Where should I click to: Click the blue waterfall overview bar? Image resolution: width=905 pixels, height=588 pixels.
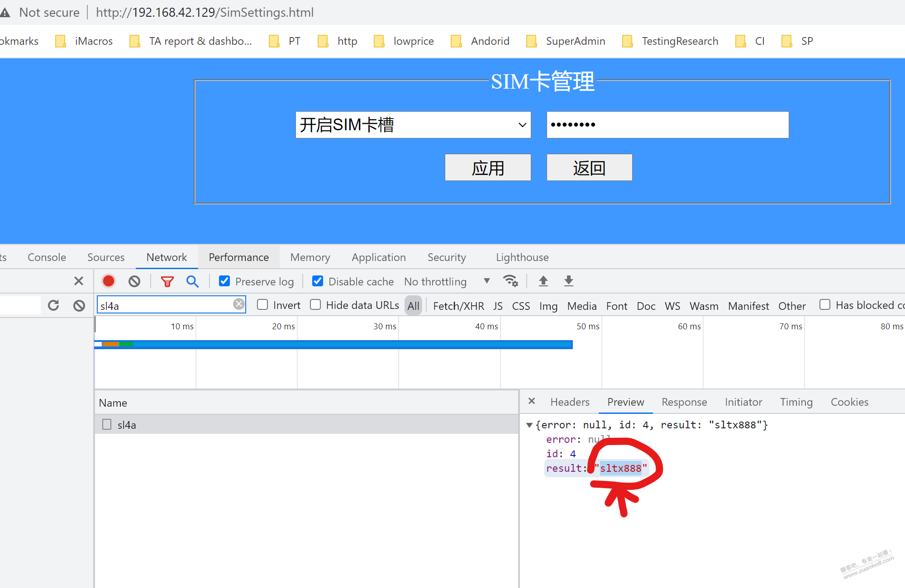pos(333,344)
